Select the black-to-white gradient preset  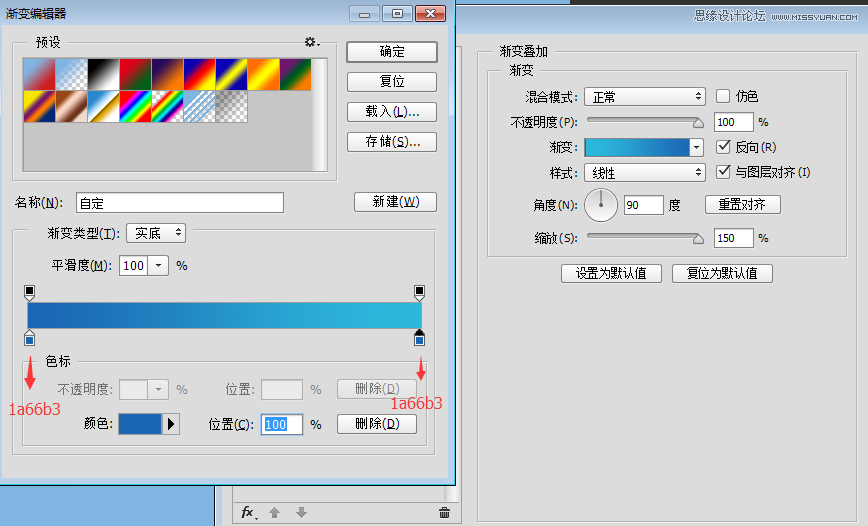pyautogui.click(x=103, y=74)
